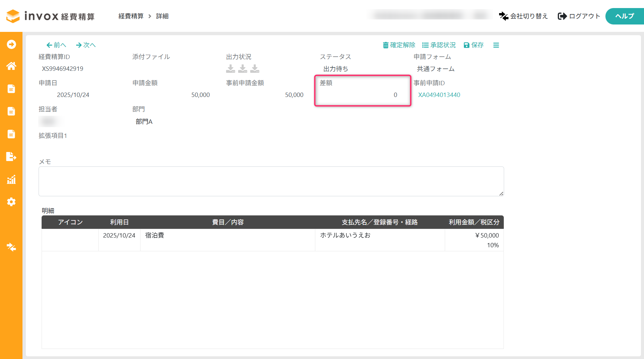Click inside the メモ text area
The image size is (644, 359).
(271, 181)
